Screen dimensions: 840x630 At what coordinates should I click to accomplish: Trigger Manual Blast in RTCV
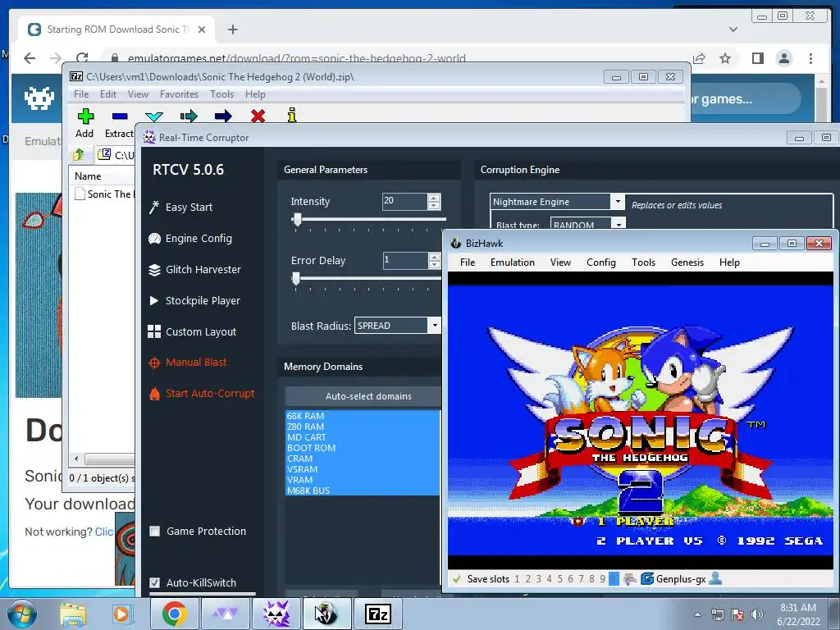(x=195, y=363)
